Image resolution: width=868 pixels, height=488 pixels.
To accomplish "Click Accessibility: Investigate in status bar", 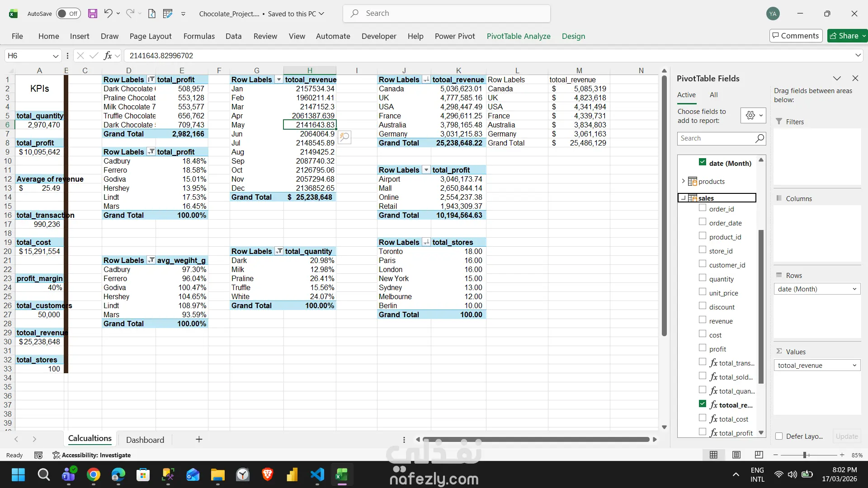I will [92, 455].
